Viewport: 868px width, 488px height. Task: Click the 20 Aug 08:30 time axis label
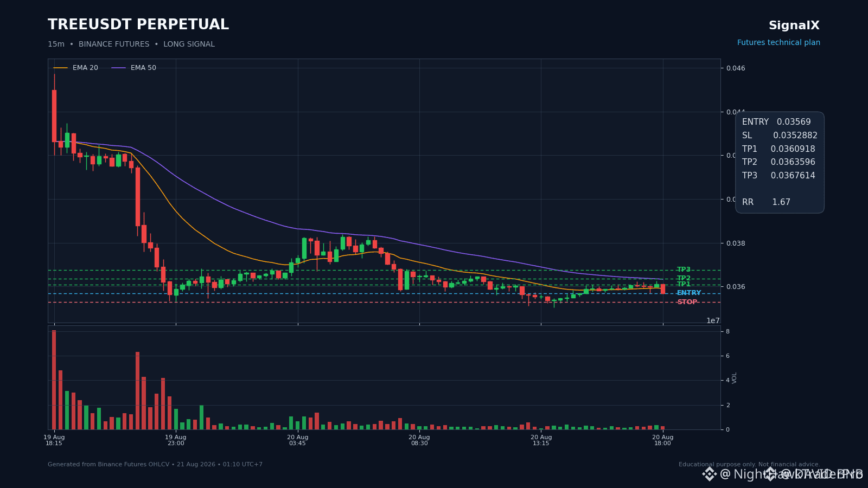(x=419, y=440)
